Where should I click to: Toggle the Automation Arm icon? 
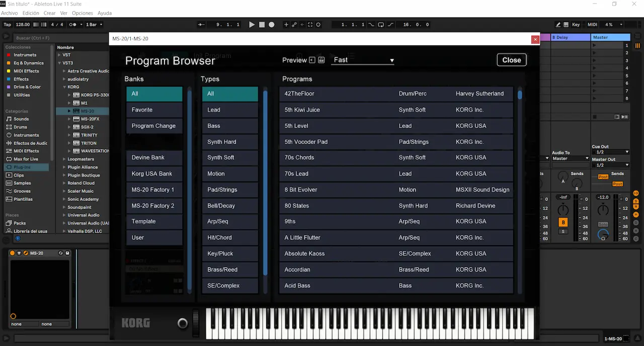tap(294, 24)
